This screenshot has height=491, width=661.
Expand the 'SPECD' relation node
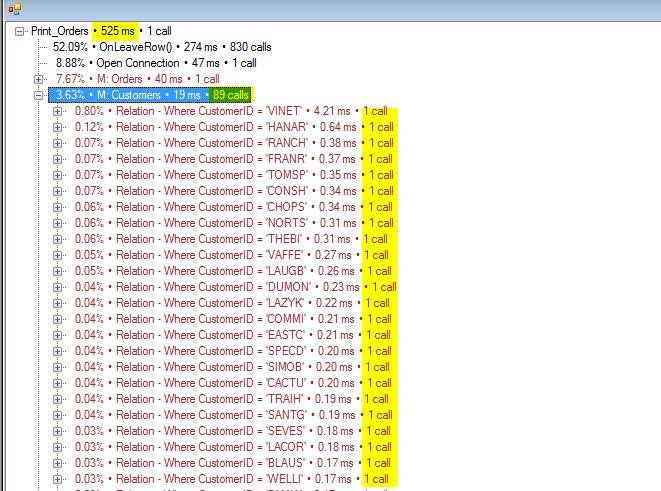coord(57,351)
